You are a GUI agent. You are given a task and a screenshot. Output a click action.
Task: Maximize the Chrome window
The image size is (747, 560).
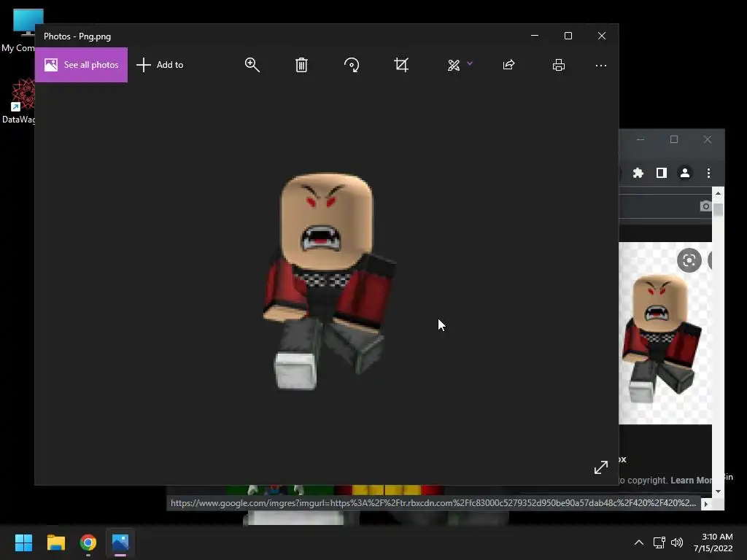(x=673, y=139)
